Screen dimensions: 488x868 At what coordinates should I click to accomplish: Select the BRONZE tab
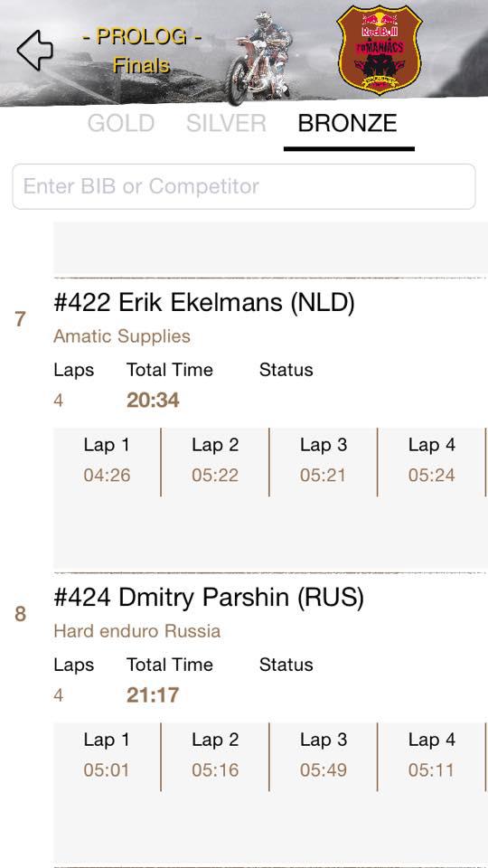pos(347,123)
